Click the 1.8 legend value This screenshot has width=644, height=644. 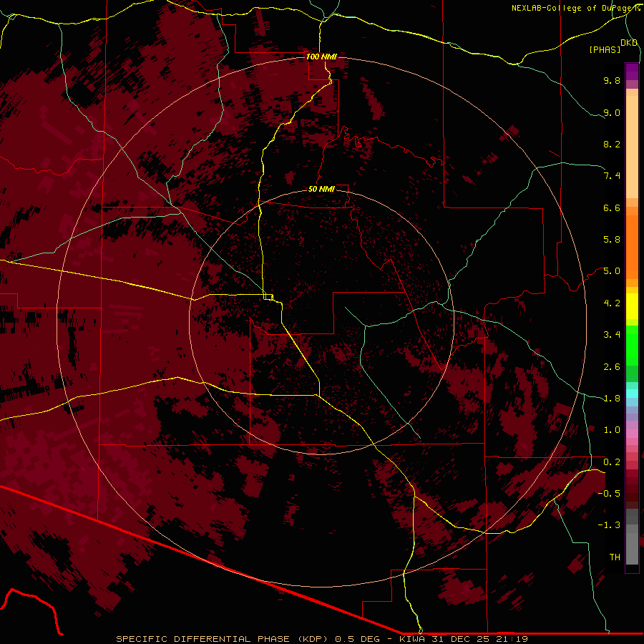pyautogui.click(x=612, y=399)
